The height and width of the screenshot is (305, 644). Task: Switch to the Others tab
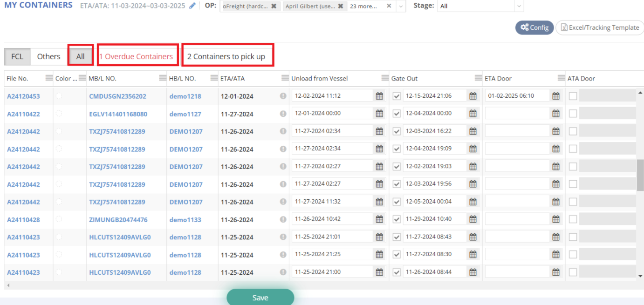click(48, 56)
